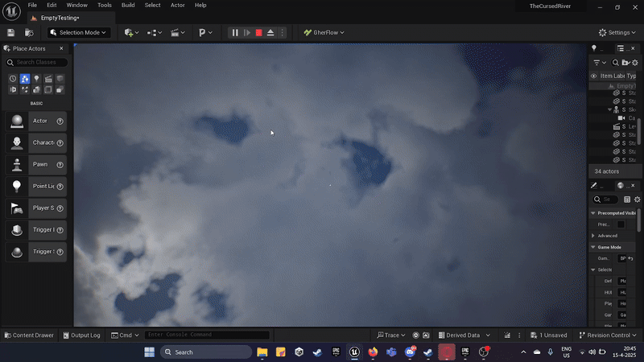Viewport: 644px width, 362px height.
Task: Toggle the Precomputed Visibility checkbox
Action: tap(621, 224)
